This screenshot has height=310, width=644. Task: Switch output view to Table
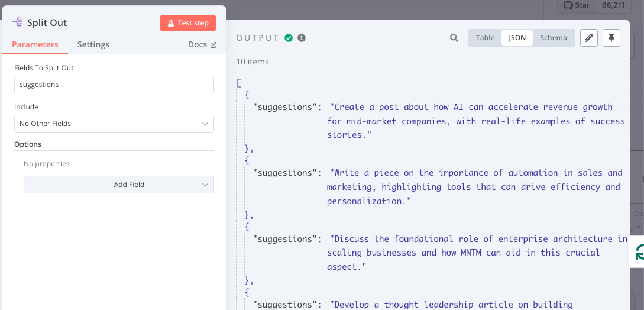(x=485, y=38)
